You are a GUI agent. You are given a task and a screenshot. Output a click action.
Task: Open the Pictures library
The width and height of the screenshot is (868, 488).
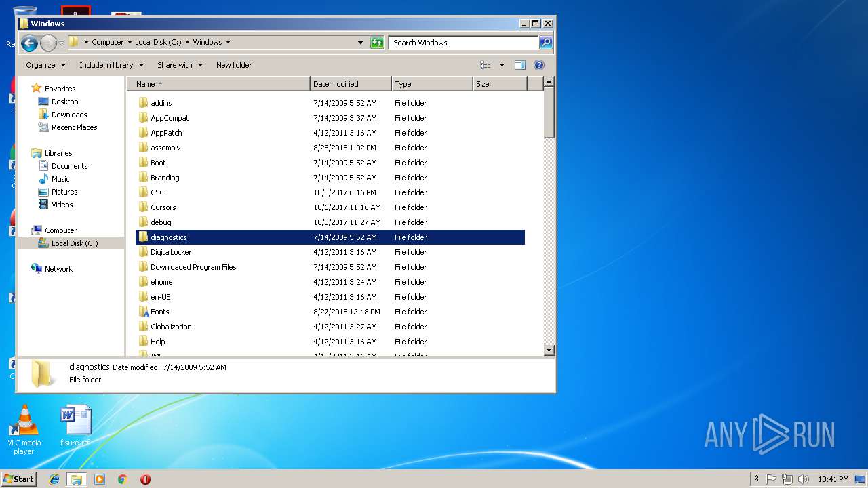coord(64,192)
